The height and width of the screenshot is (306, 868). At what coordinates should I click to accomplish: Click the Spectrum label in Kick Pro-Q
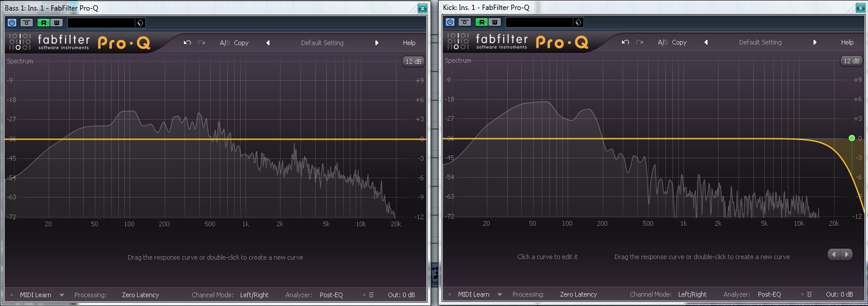458,60
